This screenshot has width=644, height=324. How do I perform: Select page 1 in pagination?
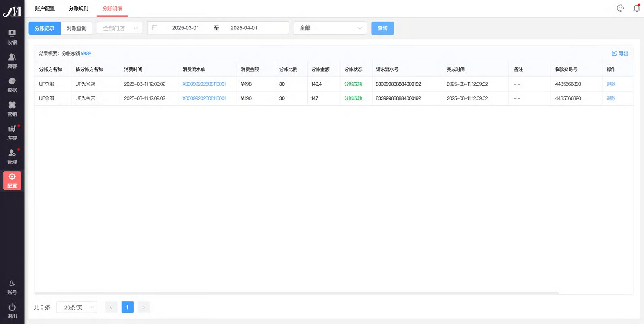click(128, 308)
